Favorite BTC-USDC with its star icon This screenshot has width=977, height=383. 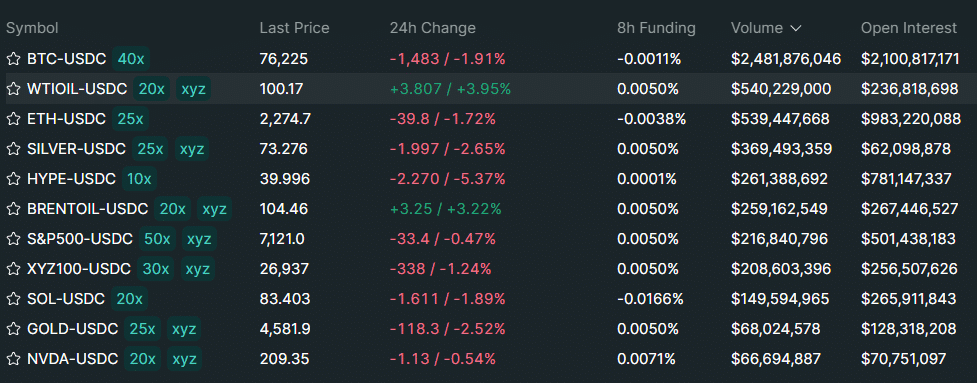click(13, 59)
